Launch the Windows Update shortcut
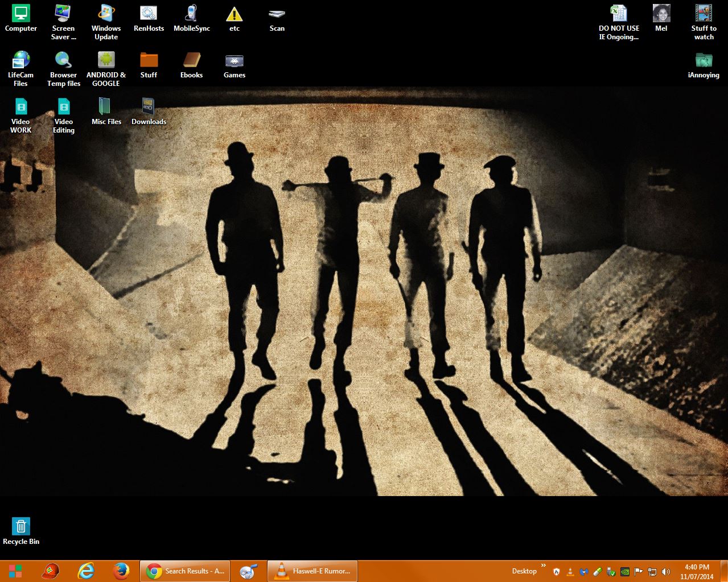 106,23
